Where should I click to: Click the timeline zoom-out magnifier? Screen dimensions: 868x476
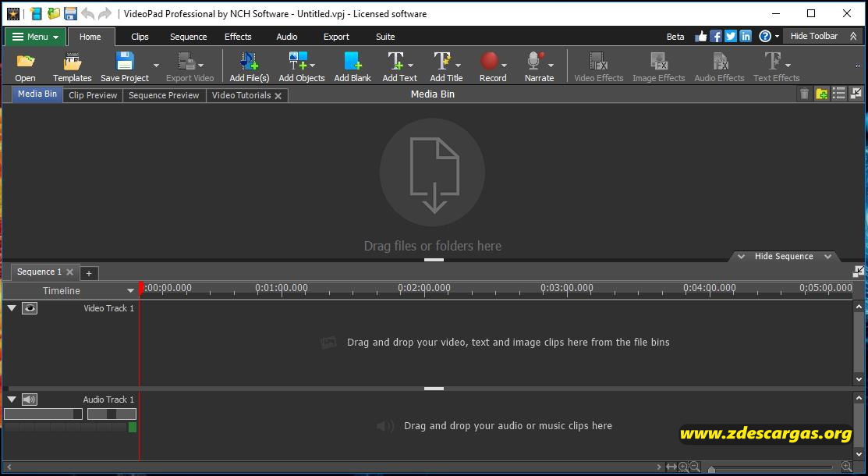[x=695, y=467]
